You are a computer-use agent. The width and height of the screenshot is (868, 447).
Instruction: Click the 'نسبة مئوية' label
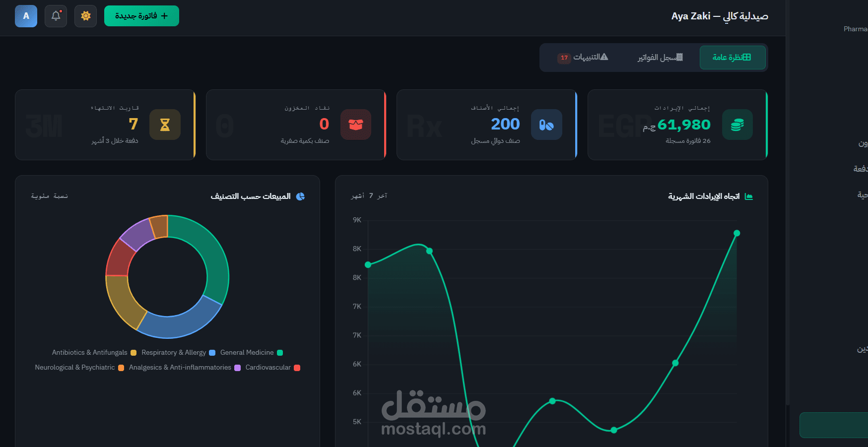point(49,196)
